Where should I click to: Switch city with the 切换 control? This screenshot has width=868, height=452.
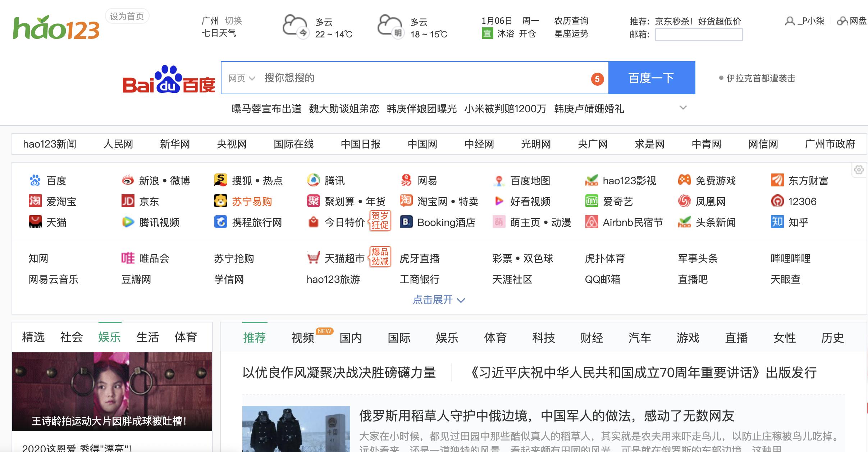coord(234,21)
